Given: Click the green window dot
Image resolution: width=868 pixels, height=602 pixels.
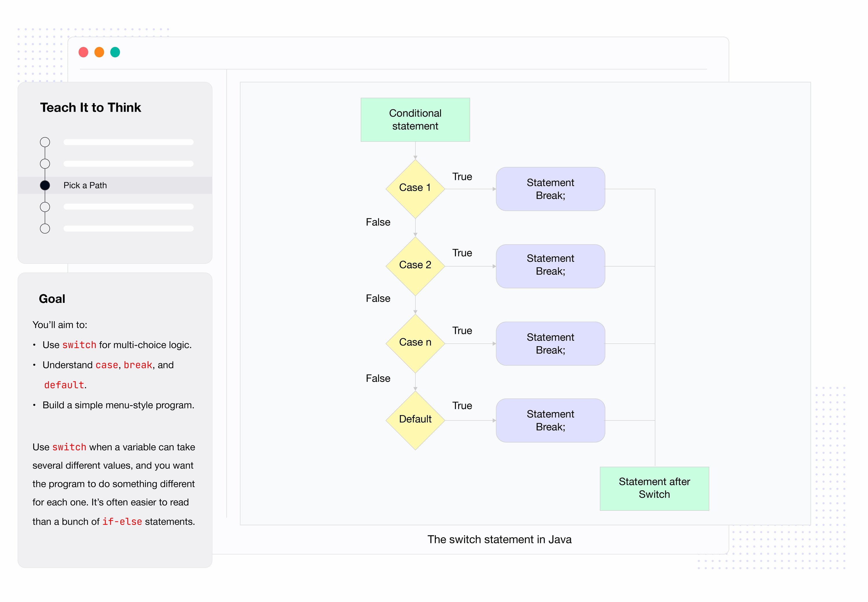Looking at the screenshot, I should click(115, 52).
